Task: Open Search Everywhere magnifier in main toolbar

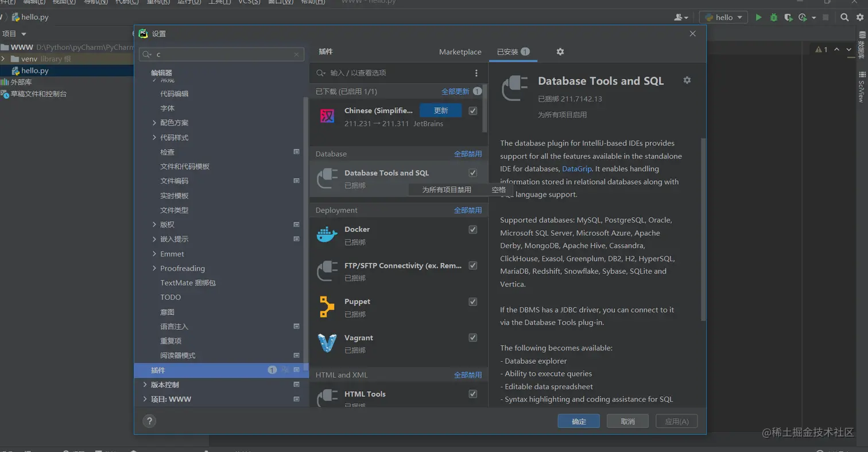Action: click(x=844, y=17)
